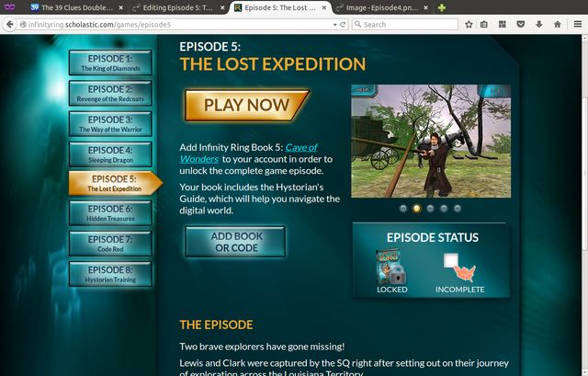588x376 pixels.
Task: Open a new tab with the green plus
Action: click(442, 7)
